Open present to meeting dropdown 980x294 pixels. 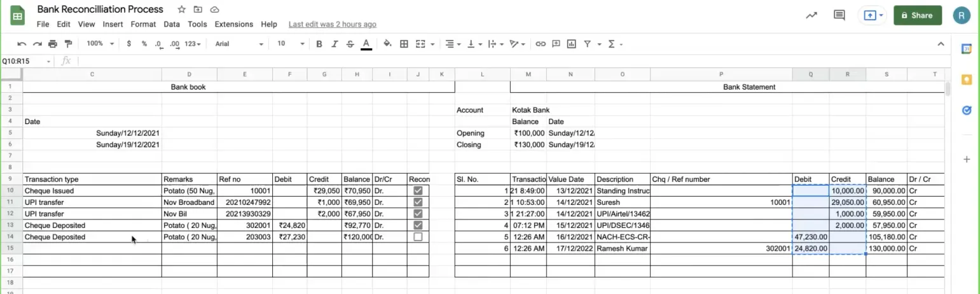[881, 15]
